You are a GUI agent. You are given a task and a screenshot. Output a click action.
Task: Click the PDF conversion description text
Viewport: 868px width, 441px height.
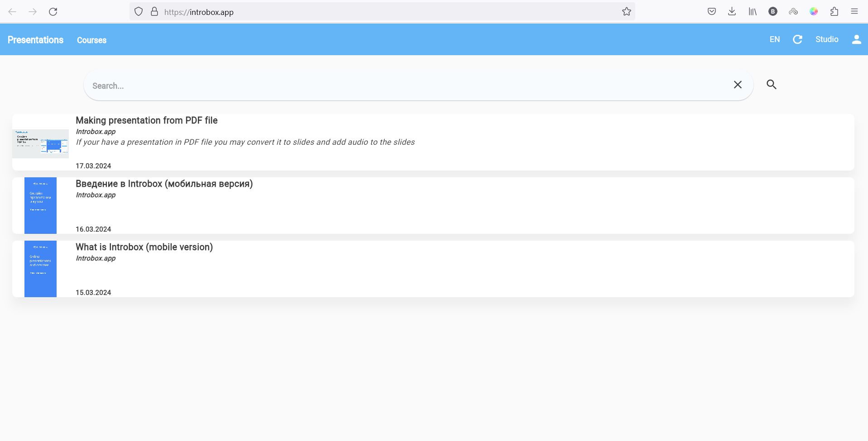pyautogui.click(x=245, y=142)
